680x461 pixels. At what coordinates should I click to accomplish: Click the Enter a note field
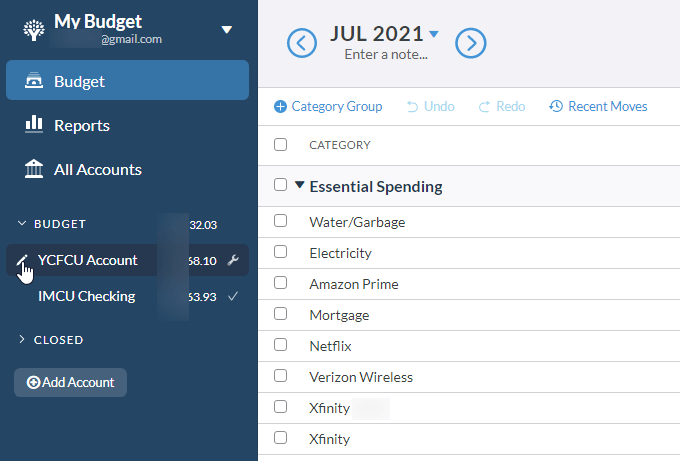385,55
